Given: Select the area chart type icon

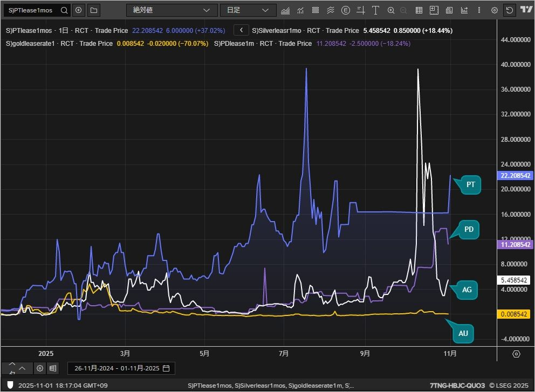Looking at the screenshot, I should 285,11.
